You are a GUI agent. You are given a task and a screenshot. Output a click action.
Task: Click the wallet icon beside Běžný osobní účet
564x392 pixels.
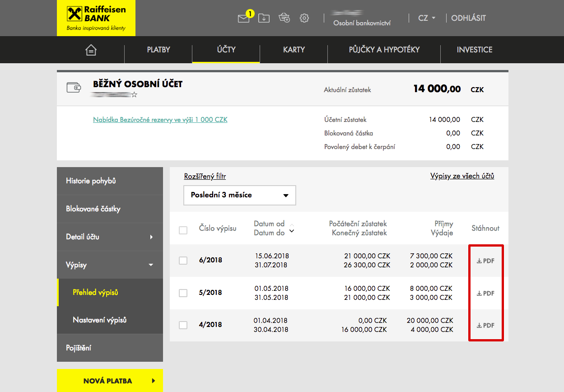pyautogui.click(x=74, y=87)
